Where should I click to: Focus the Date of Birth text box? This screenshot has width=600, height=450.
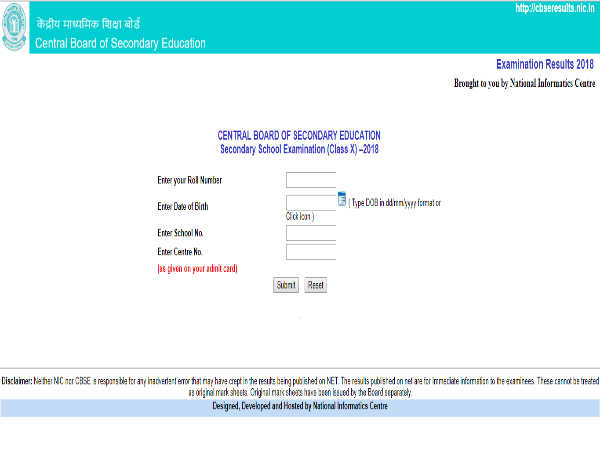(310, 203)
